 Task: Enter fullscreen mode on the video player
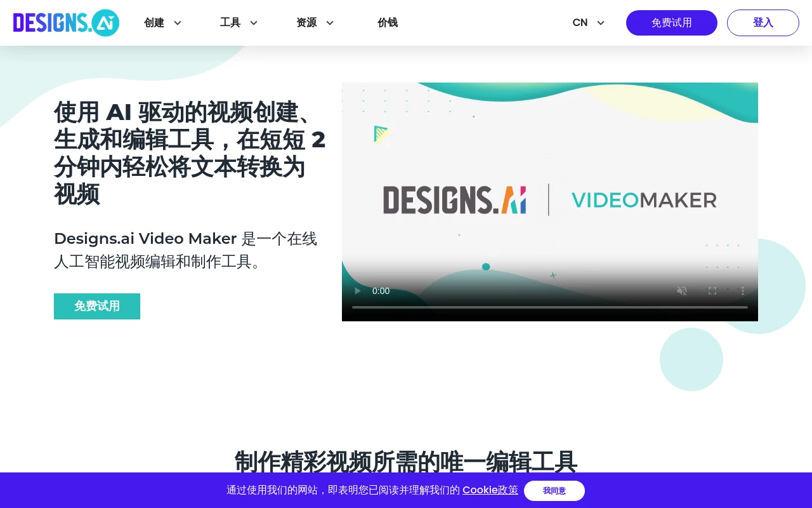[x=712, y=291]
